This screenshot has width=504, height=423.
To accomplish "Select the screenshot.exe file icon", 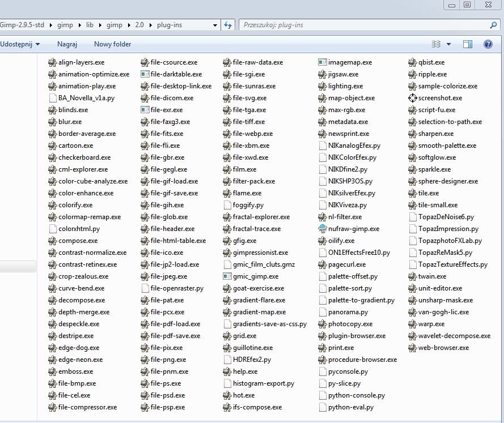I will coord(412,98).
